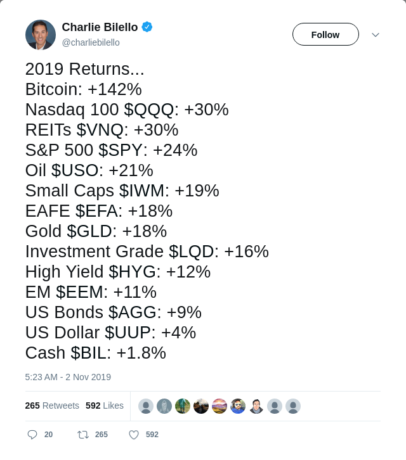Click the $SPY cashtag

click(122, 150)
